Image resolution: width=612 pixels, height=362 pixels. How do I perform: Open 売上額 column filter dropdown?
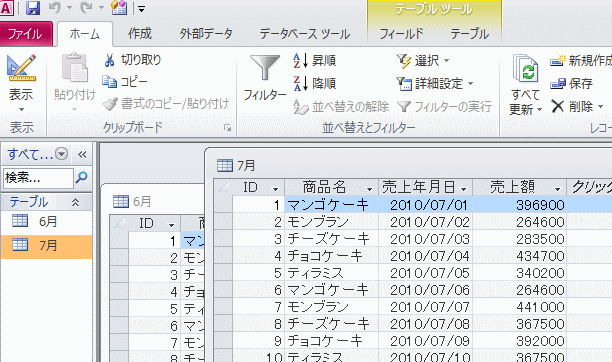[x=557, y=189]
